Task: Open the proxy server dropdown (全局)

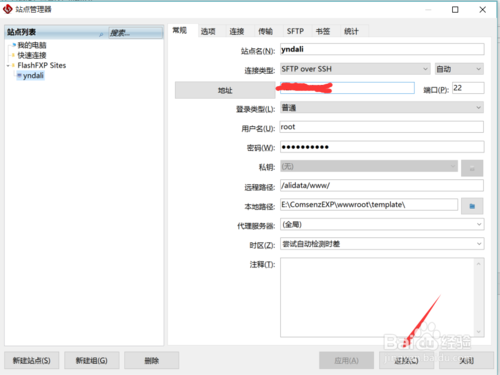Action: click(x=382, y=224)
